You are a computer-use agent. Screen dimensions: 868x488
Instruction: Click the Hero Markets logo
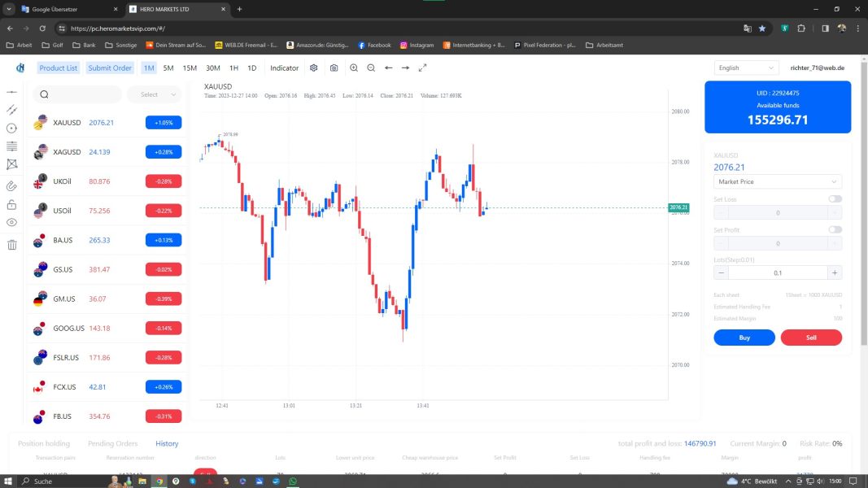(20, 68)
